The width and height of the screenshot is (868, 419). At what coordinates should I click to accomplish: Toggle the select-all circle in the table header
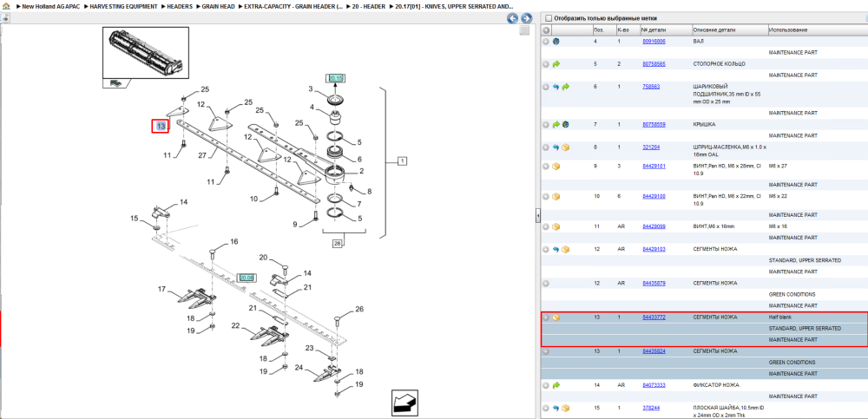pyautogui.click(x=546, y=29)
